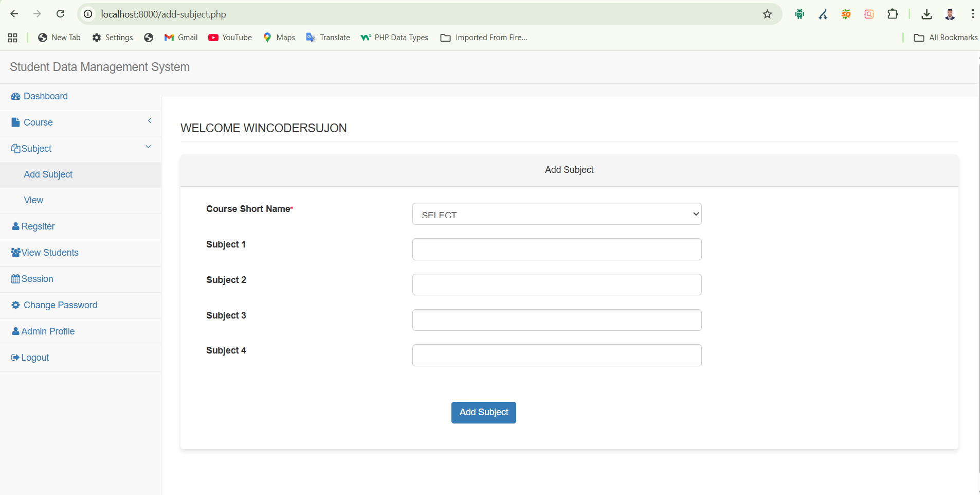Open the Admin Profile link
980x495 pixels.
click(x=48, y=331)
